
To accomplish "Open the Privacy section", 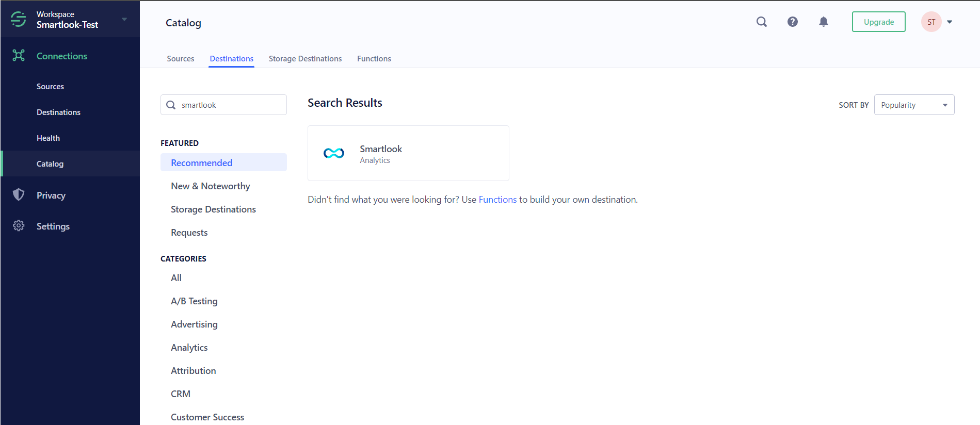I will pos(51,195).
